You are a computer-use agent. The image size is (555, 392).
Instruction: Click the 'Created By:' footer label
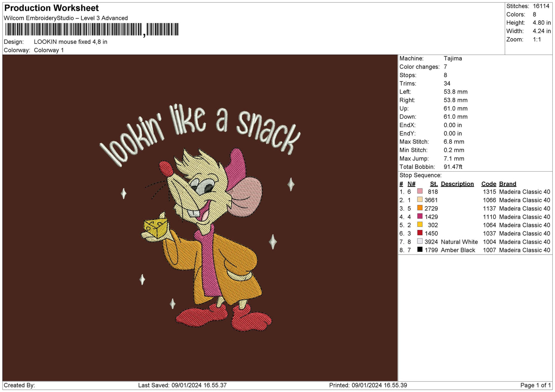19,385
